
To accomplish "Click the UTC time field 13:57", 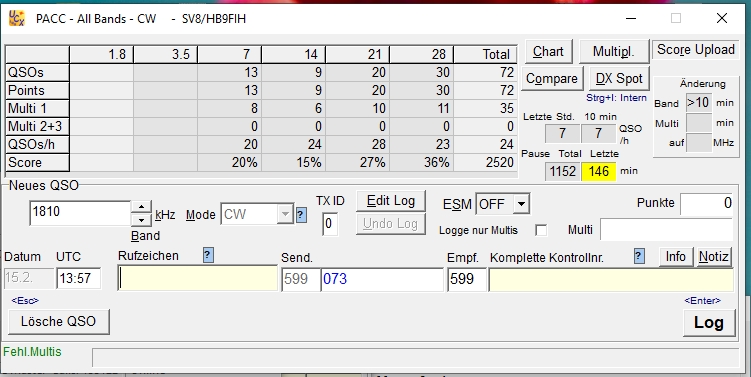I will click(79, 279).
